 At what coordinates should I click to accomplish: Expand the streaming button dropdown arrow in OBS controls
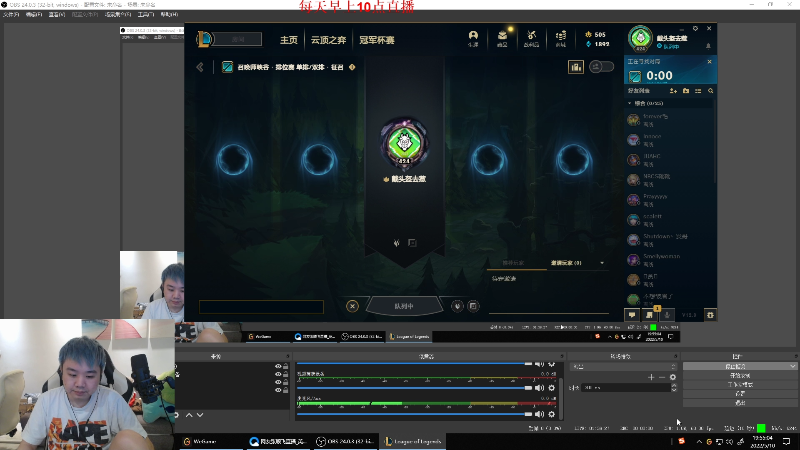[792, 366]
